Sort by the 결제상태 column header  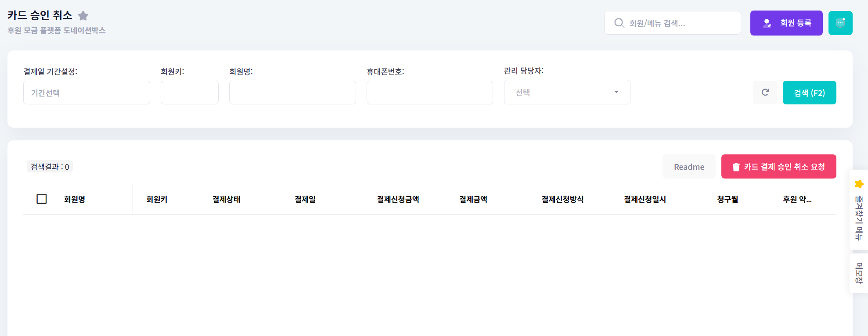point(226,199)
